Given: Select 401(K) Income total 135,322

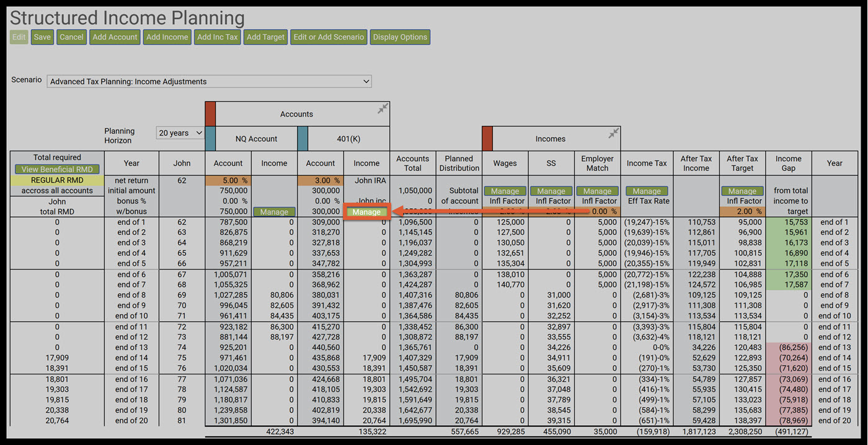Looking at the screenshot, I should pos(372,431).
